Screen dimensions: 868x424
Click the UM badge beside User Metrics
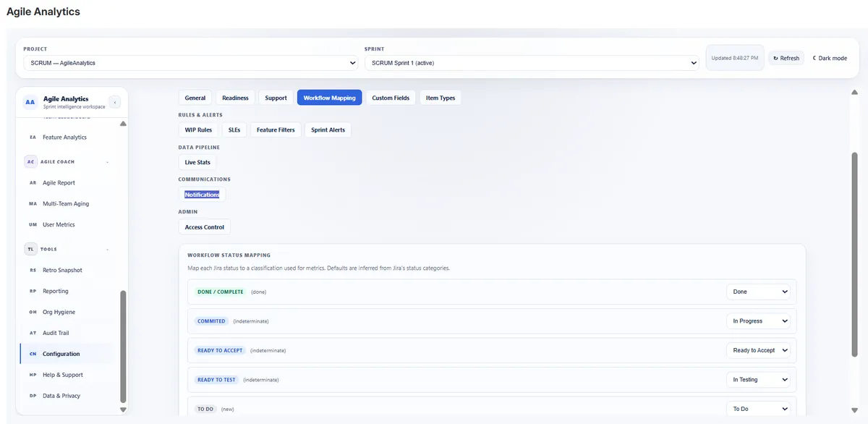(33, 225)
